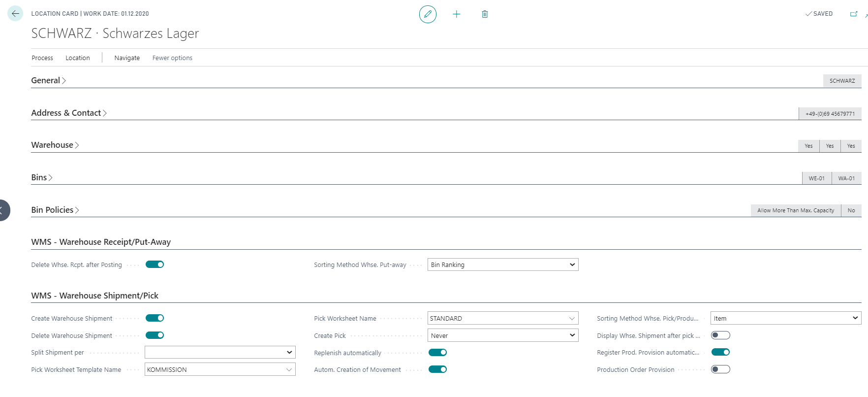This screenshot has height=397, width=868.
Task: Click the WA-01 bin summary
Action: tap(846, 178)
